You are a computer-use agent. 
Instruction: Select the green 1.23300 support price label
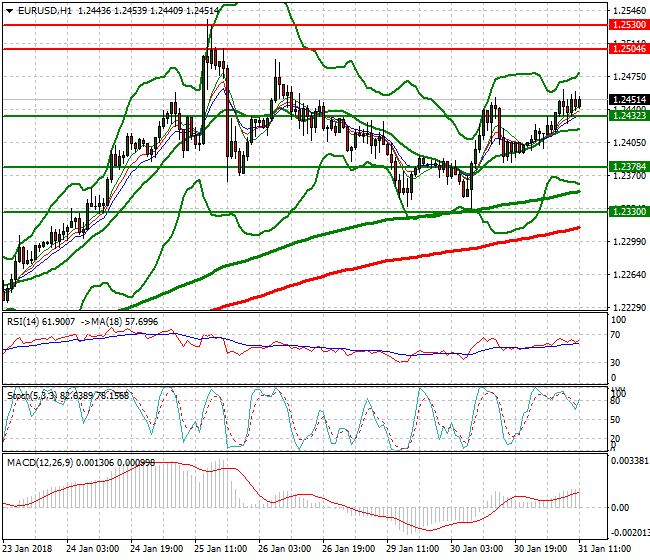pyautogui.click(x=628, y=212)
